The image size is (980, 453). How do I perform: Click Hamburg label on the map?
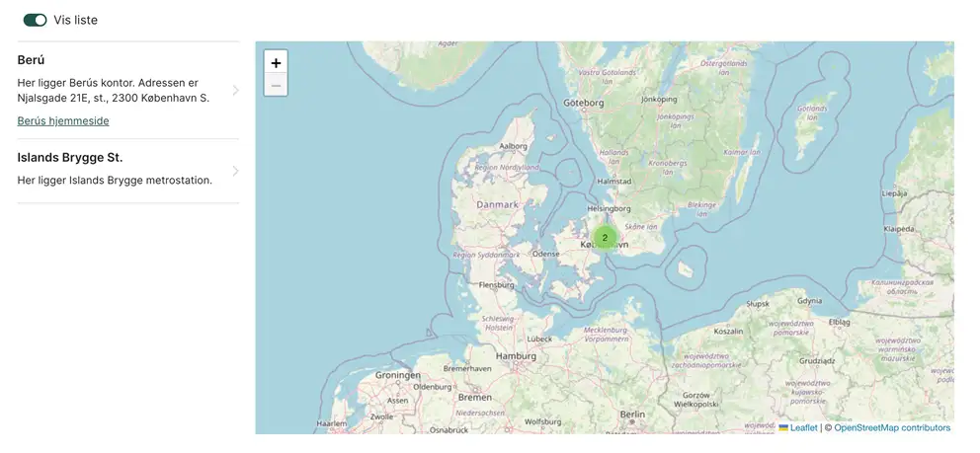tap(516, 356)
